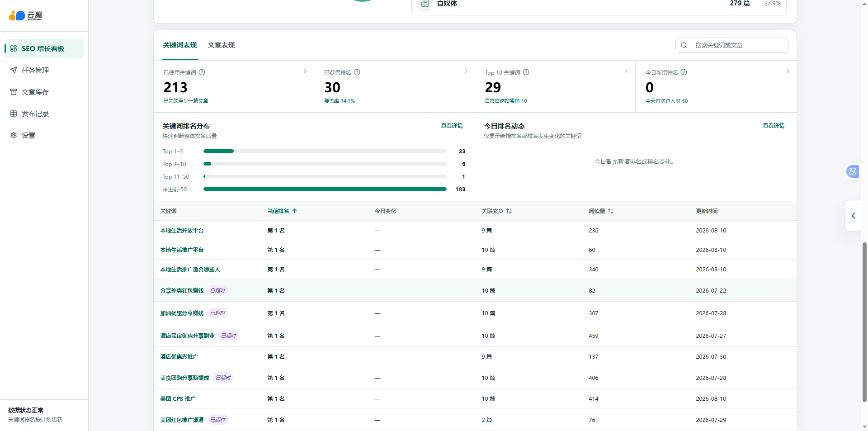Open 设置 menu item
This screenshot has height=431, width=868.
(44, 135)
